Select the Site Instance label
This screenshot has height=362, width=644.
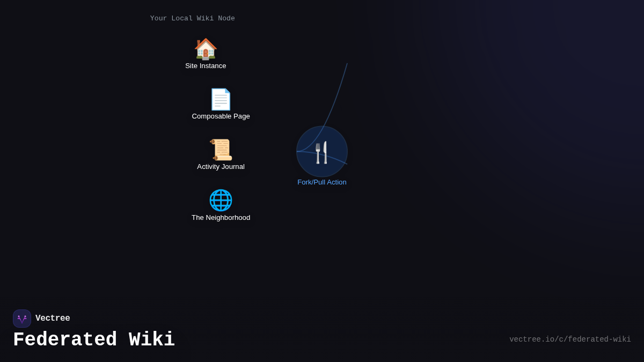click(206, 65)
